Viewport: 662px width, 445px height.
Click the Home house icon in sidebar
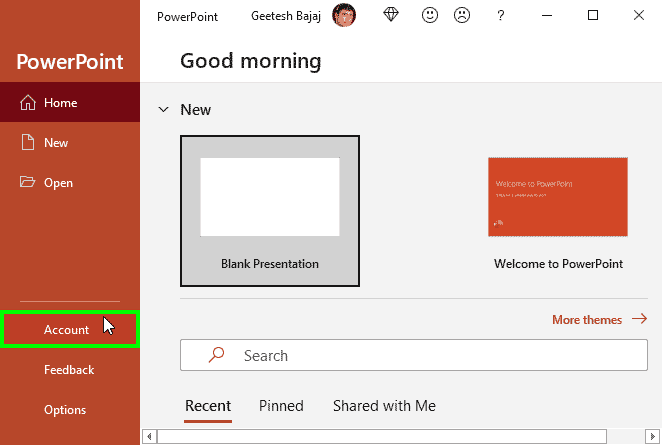coord(28,103)
